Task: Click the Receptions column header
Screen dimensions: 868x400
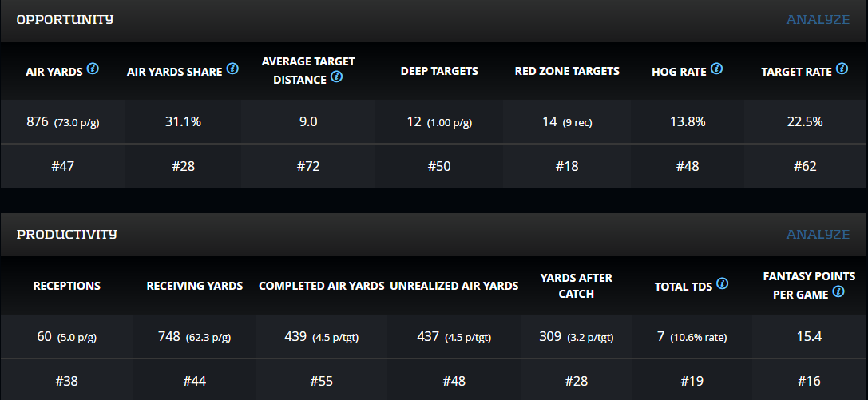Action: click(x=67, y=286)
